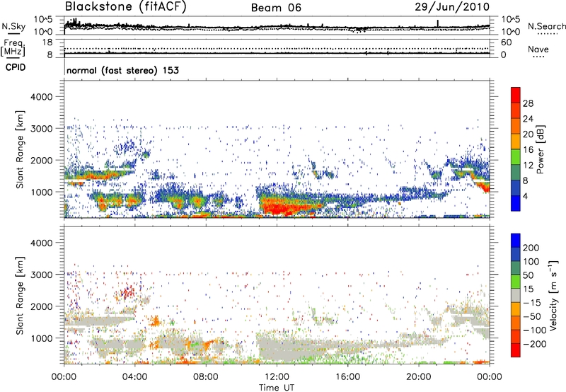The width and height of the screenshot is (566, 392).
Task: Click the "Blackstone (fitACF)" plot title
Action: pyautogui.click(x=126, y=6)
